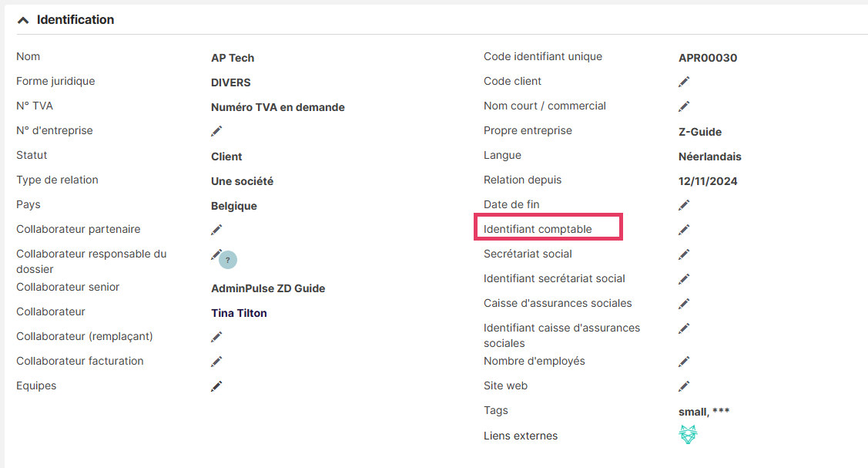The height and width of the screenshot is (468, 868).
Task: Edit Identifiant comptable pencil icon
Action: pyautogui.click(x=684, y=230)
